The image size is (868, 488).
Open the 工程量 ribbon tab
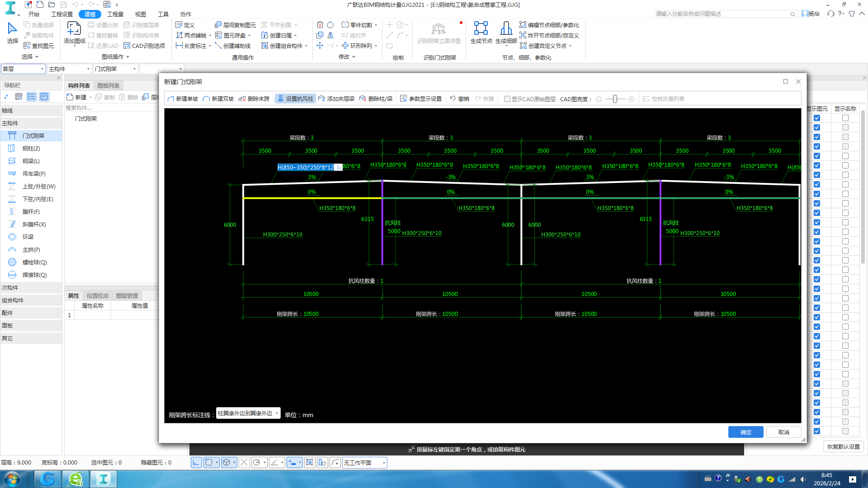115,14
